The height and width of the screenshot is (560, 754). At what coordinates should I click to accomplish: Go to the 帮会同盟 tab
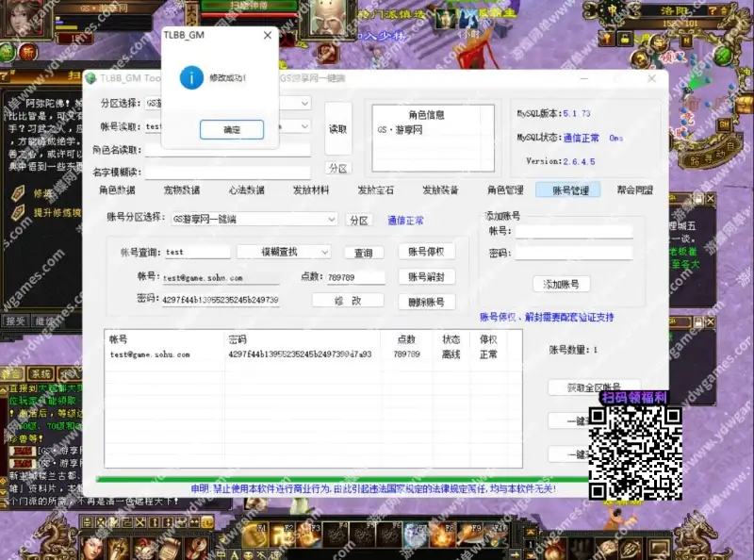(634, 190)
